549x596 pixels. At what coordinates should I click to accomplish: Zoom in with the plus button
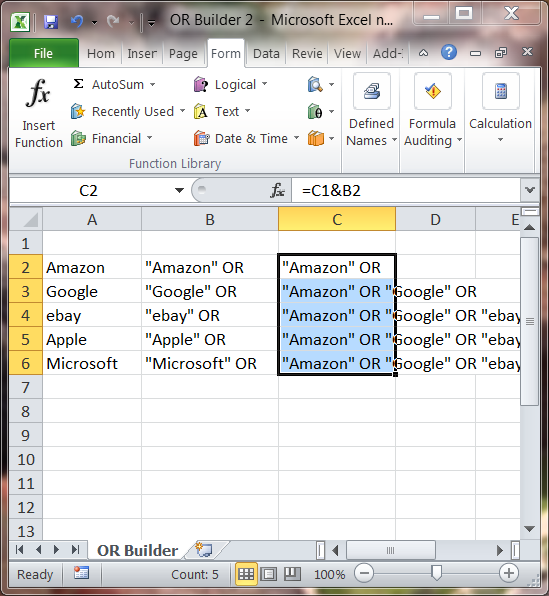pos(509,573)
